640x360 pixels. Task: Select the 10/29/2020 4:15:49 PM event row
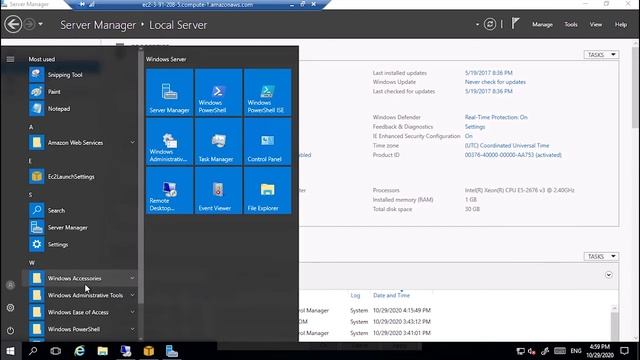pos(455,310)
